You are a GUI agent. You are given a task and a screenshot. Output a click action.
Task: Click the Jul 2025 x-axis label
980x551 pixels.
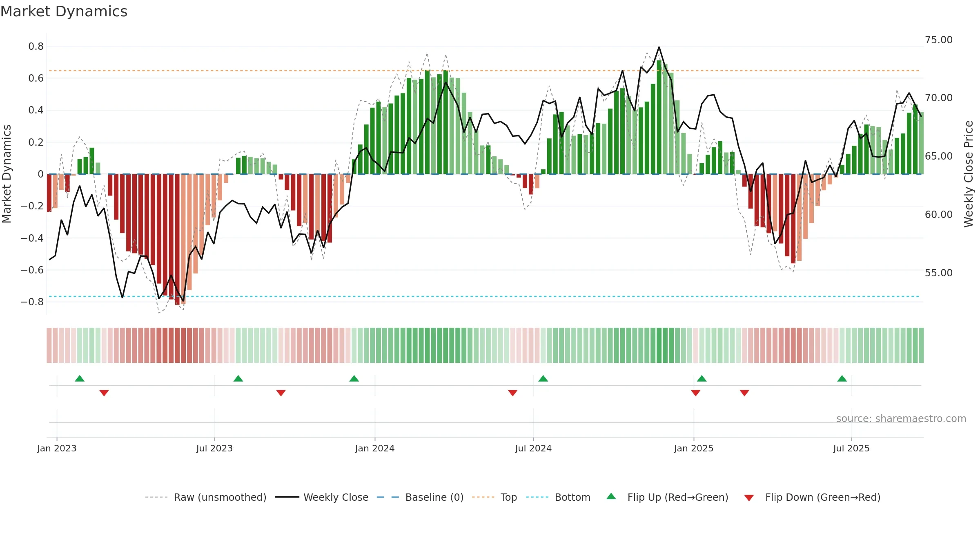(x=851, y=448)
